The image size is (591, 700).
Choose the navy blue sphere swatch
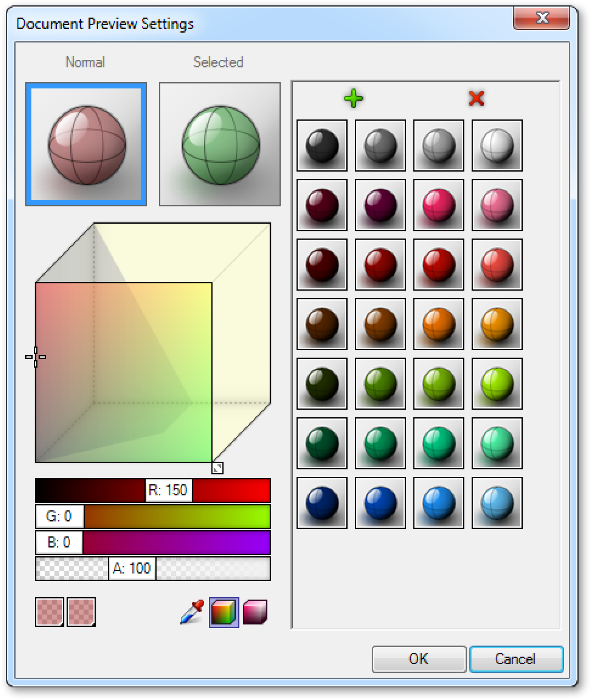point(322,503)
